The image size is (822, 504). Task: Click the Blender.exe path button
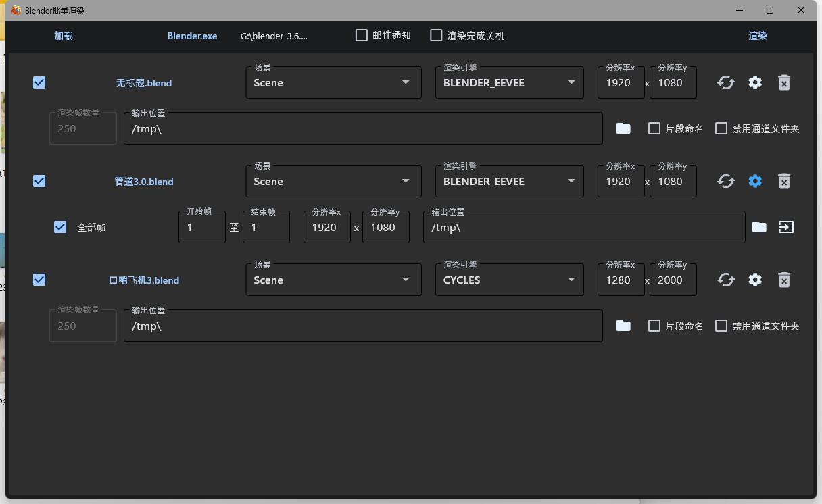click(193, 36)
